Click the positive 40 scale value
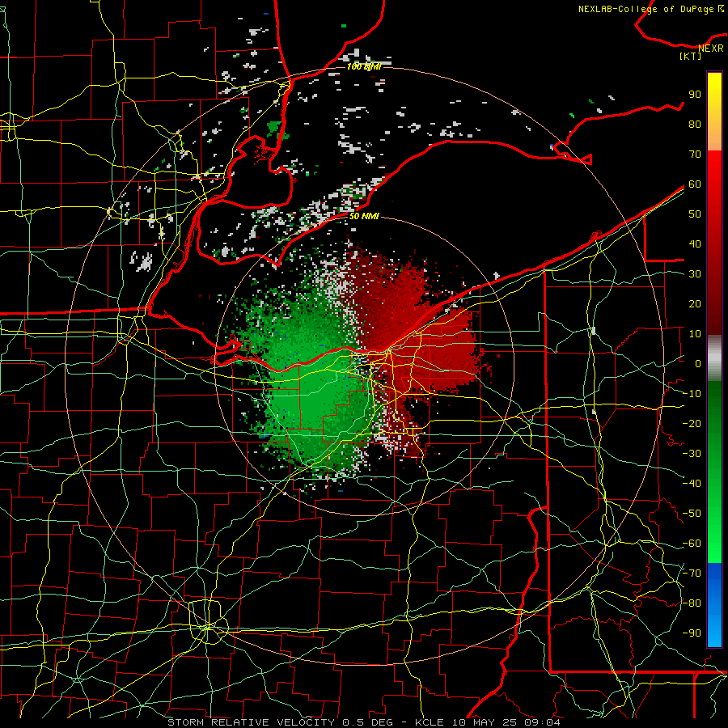 click(x=695, y=243)
